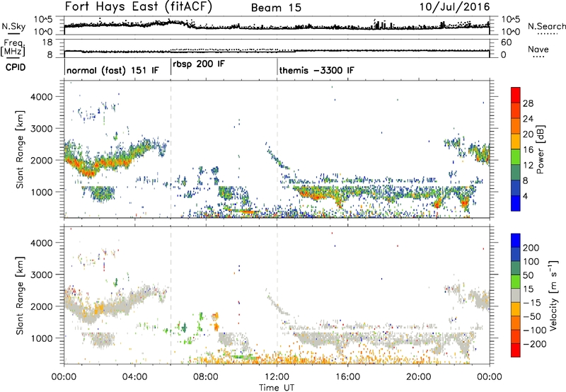Image resolution: width=566 pixels, height=392 pixels.
Task: Click the '4000' tick in the power panel
Action: pyautogui.click(x=41, y=97)
